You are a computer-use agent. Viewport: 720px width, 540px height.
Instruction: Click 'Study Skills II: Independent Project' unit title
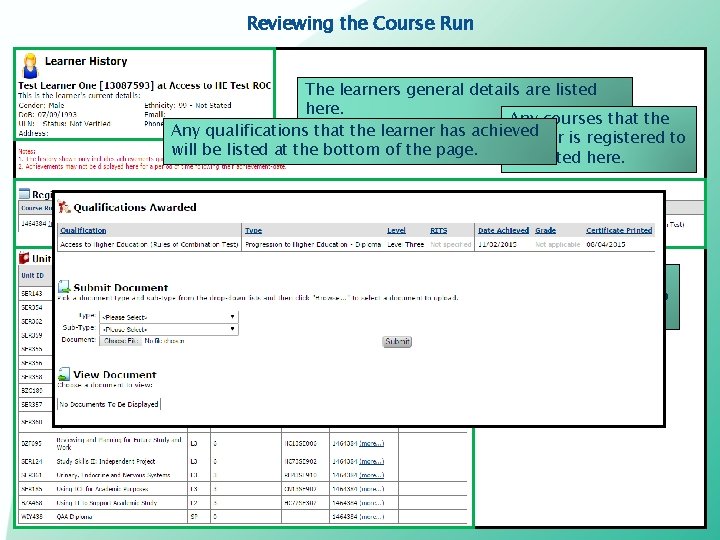(x=106, y=461)
